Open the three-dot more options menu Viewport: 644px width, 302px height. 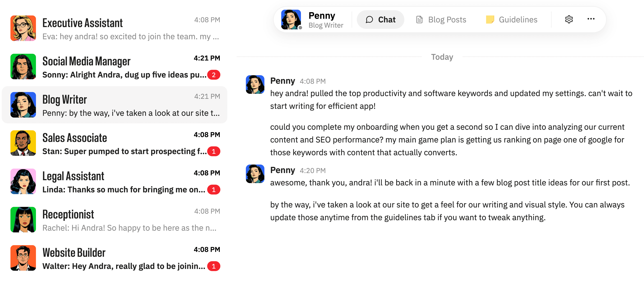pyautogui.click(x=591, y=19)
